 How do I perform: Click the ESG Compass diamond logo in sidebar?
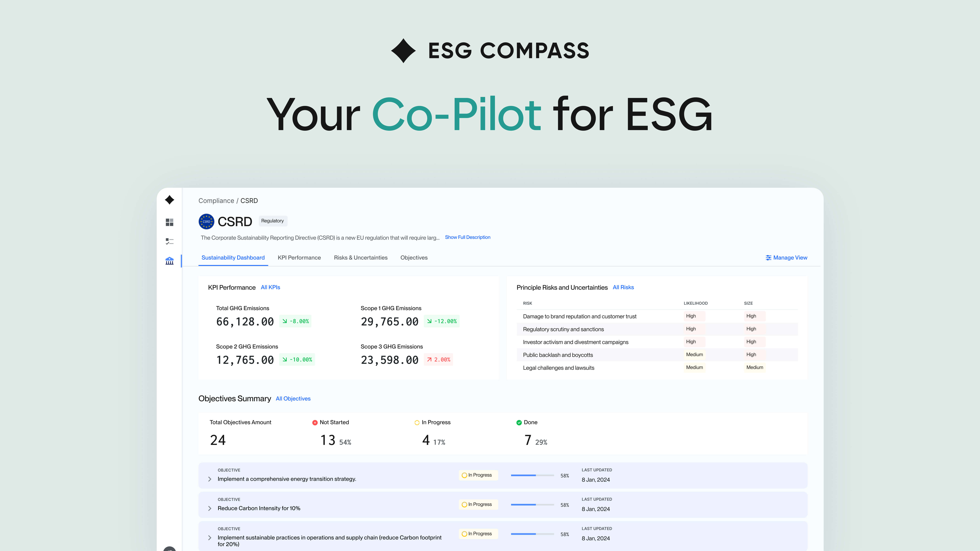point(170,200)
